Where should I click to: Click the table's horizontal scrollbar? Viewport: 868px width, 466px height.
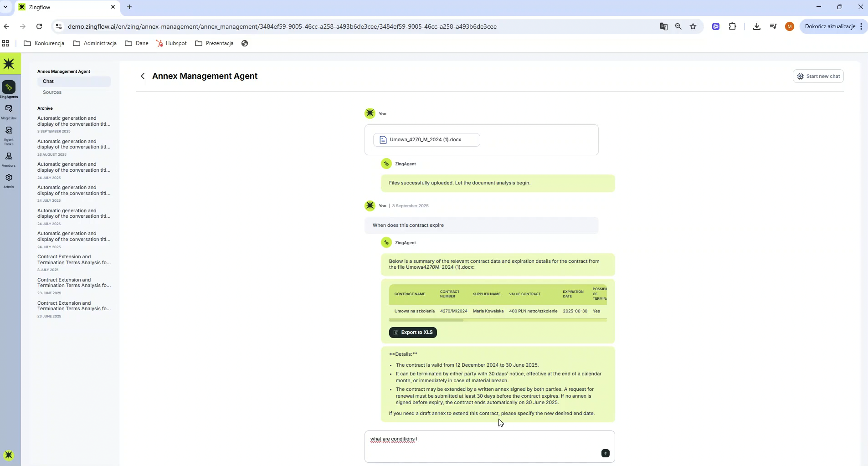tap(426, 320)
